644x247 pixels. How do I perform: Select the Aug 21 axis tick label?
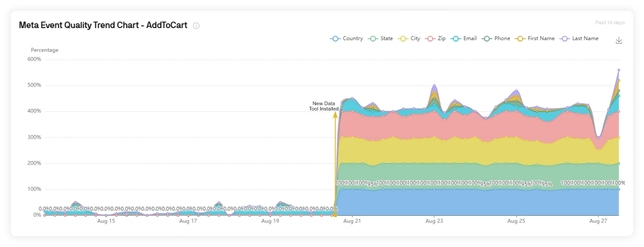coord(352,221)
